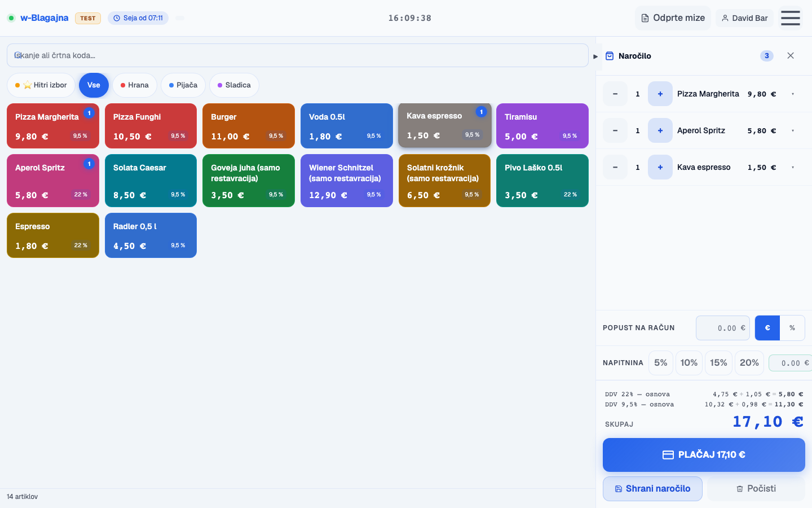Expand Pizza Margherita order line options
The height and width of the screenshot is (508, 812).
click(x=793, y=94)
